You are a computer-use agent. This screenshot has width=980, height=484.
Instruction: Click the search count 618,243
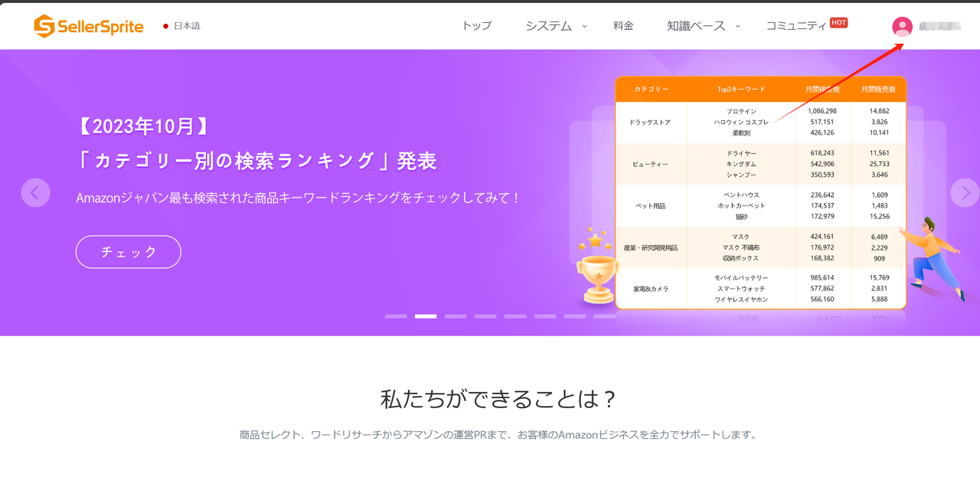pyautogui.click(x=822, y=154)
